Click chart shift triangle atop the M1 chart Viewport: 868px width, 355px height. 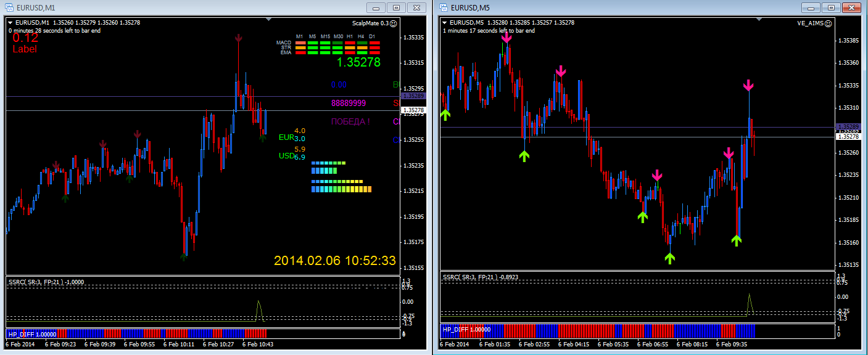269,19
